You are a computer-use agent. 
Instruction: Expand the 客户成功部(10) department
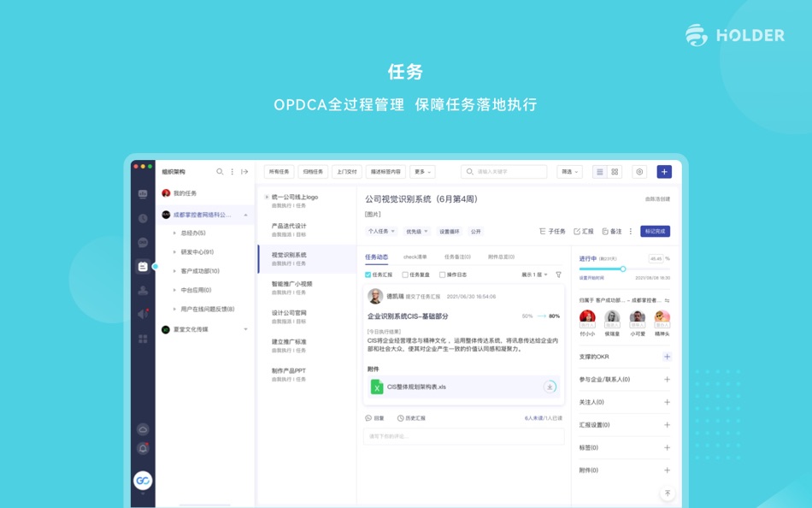[x=174, y=271]
